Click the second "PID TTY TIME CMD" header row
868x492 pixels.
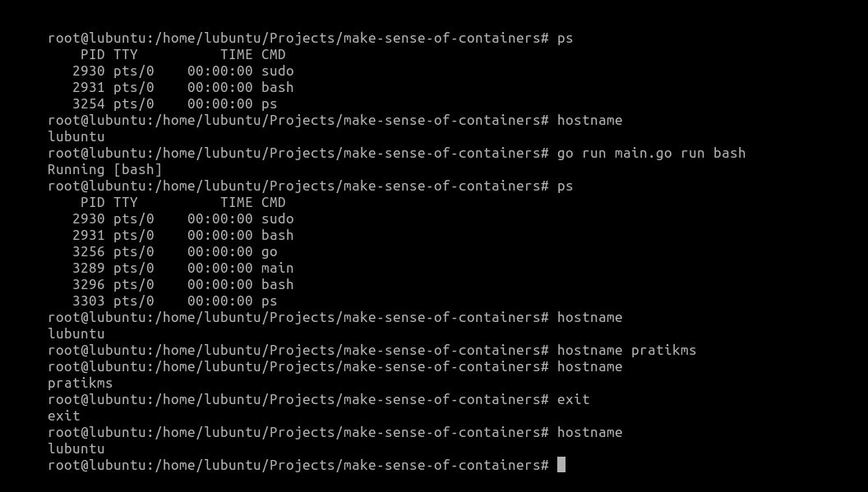tap(182, 202)
